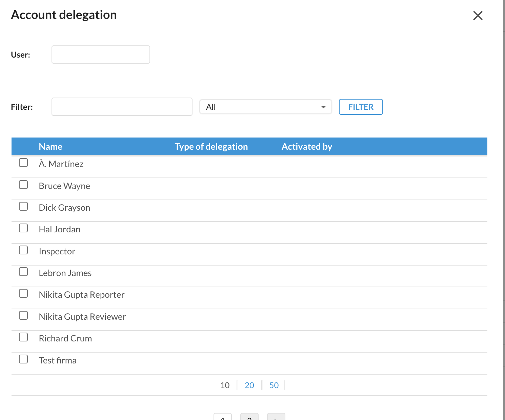Click the next page arrow button
The image size is (505, 420).
click(276, 417)
